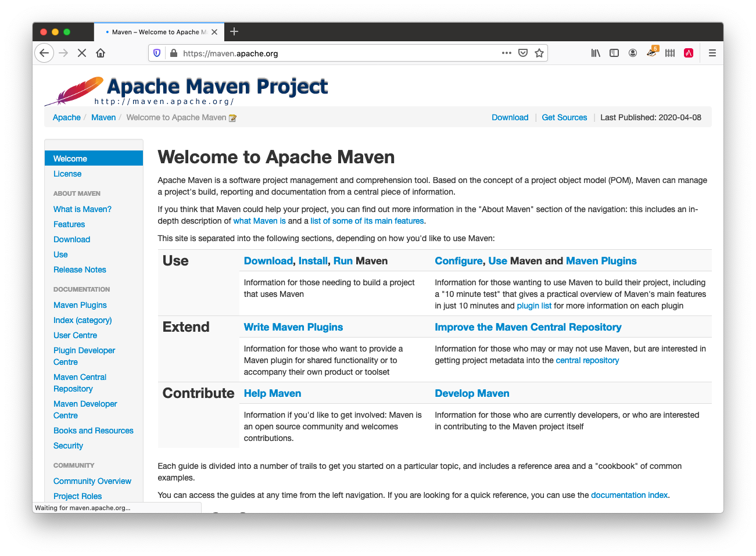Open the extension with orange badge

(x=652, y=52)
